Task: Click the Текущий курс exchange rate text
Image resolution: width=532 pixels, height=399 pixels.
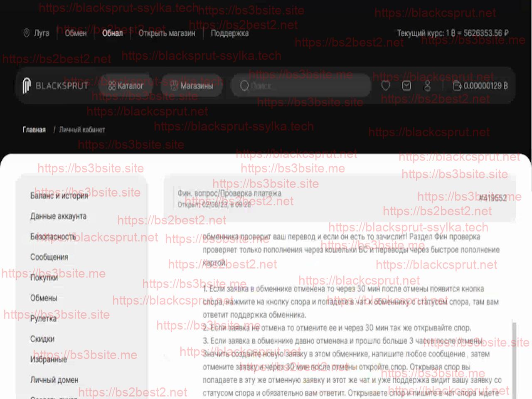Action: tap(453, 33)
